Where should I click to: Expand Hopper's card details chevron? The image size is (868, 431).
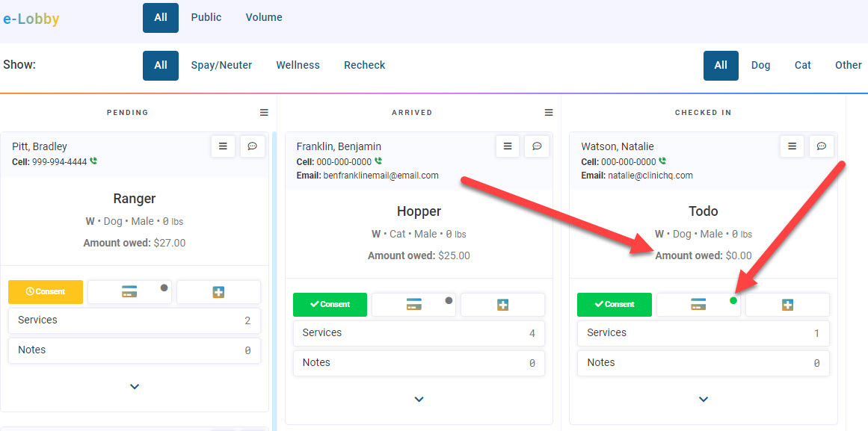[x=419, y=400]
